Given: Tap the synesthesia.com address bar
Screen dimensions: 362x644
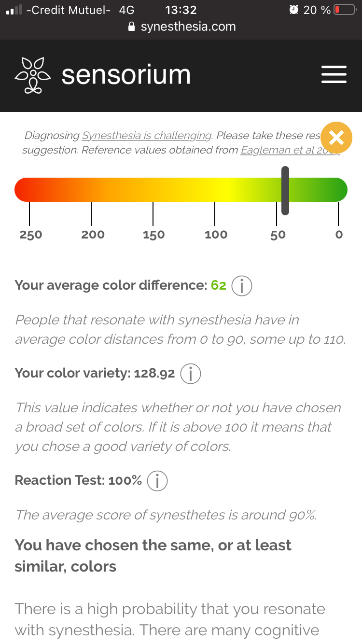Looking at the screenshot, I should (188, 27).
